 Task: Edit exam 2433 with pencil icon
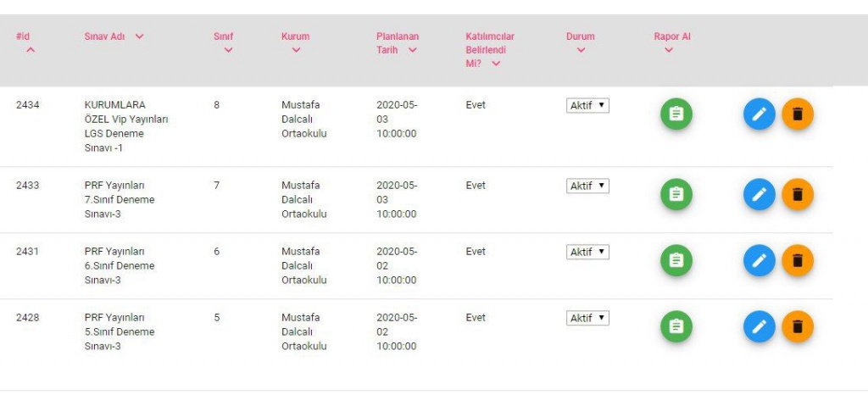759,194
